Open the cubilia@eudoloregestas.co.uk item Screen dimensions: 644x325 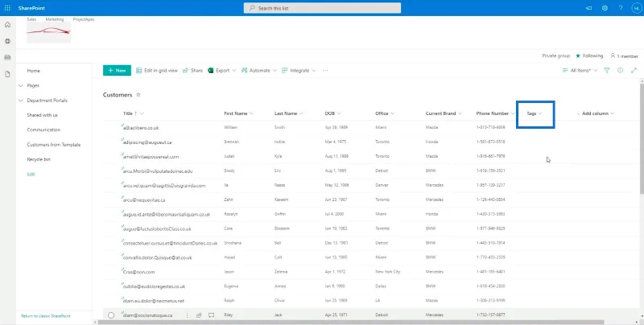tap(154, 286)
